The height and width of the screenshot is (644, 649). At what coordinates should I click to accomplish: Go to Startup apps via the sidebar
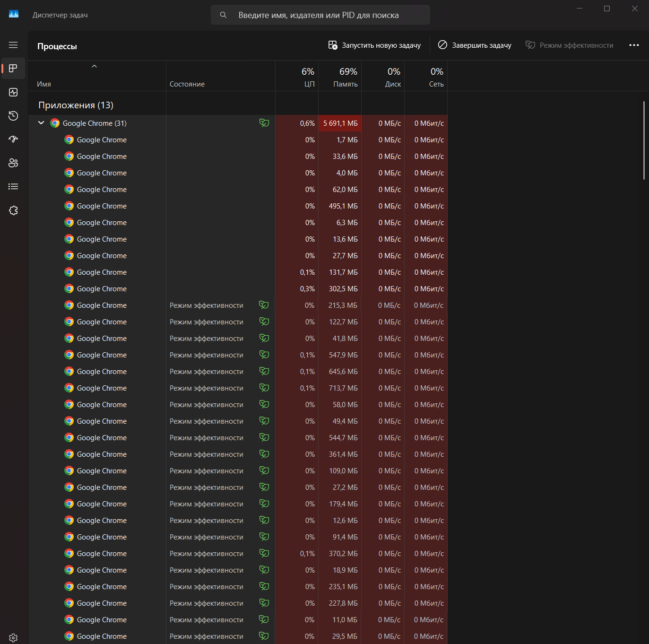tap(13, 139)
